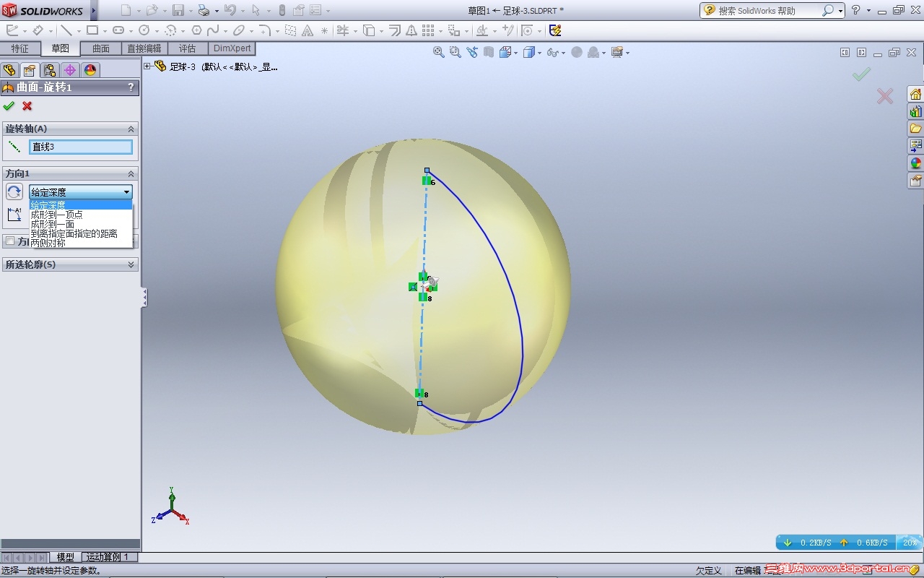The image size is (924, 578).
Task: Expand the SolidWorks main menu arrow
Action: tap(94, 10)
